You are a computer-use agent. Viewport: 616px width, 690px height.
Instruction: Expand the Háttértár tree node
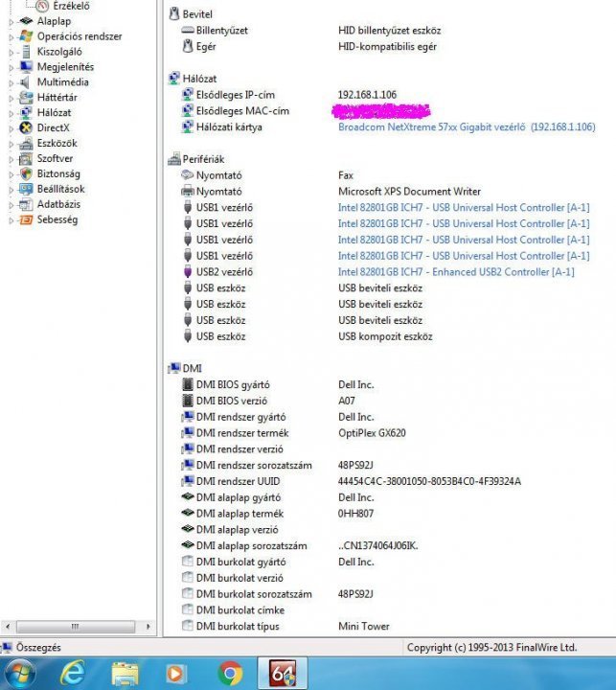[x=11, y=98]
